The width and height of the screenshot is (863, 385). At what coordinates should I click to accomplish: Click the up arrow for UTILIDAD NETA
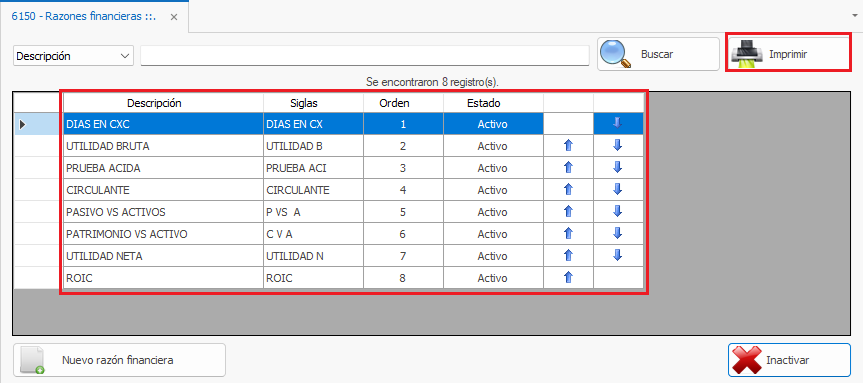(x=569, y=256)
